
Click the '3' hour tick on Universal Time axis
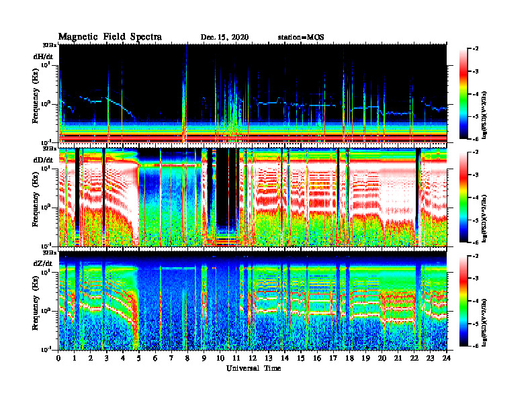click(107, 359)
